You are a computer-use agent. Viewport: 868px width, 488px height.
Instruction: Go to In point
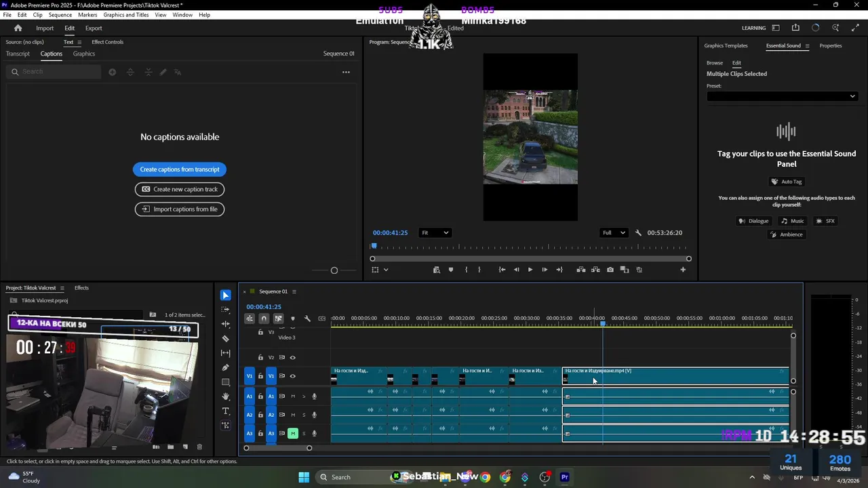[x=502, y=270]
